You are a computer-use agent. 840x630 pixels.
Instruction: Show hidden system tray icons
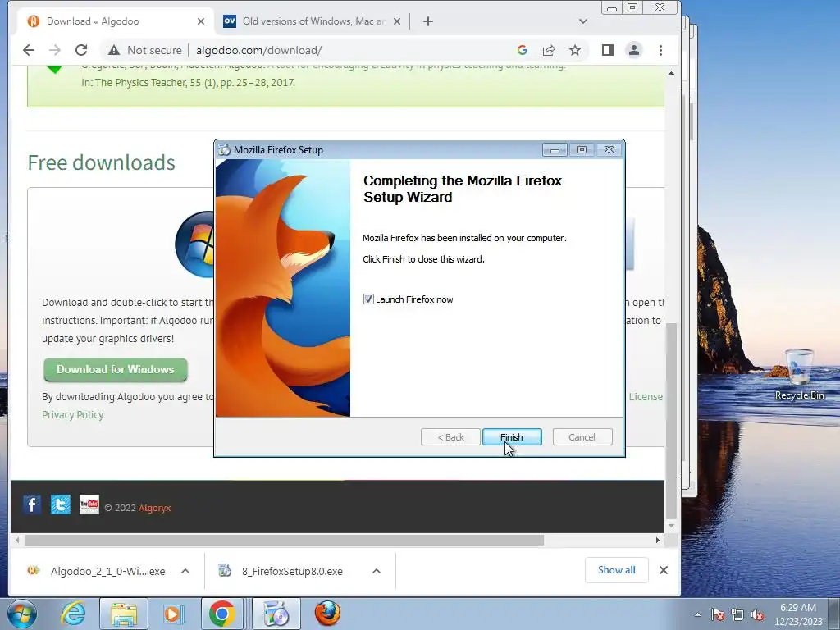click(697, 614)
